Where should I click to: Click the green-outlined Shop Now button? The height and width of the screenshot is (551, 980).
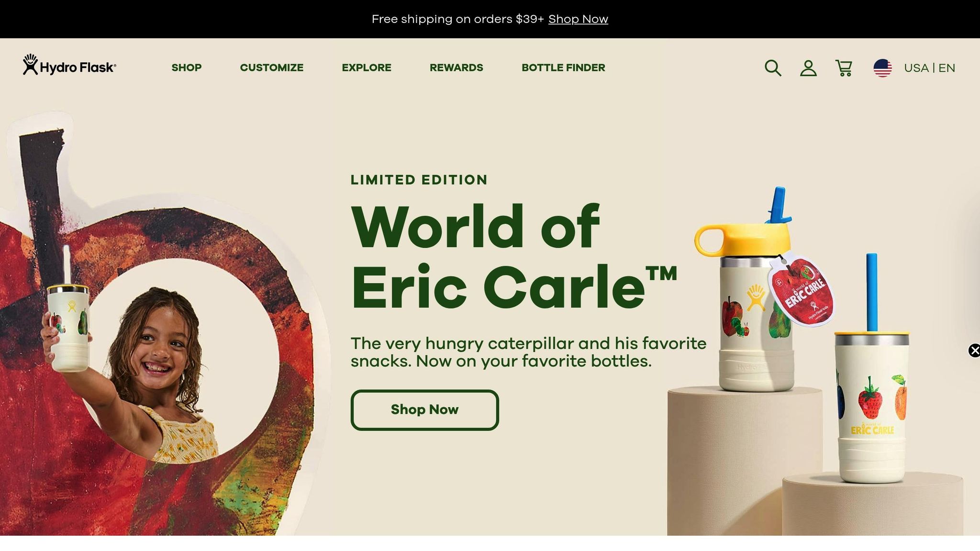424,410
